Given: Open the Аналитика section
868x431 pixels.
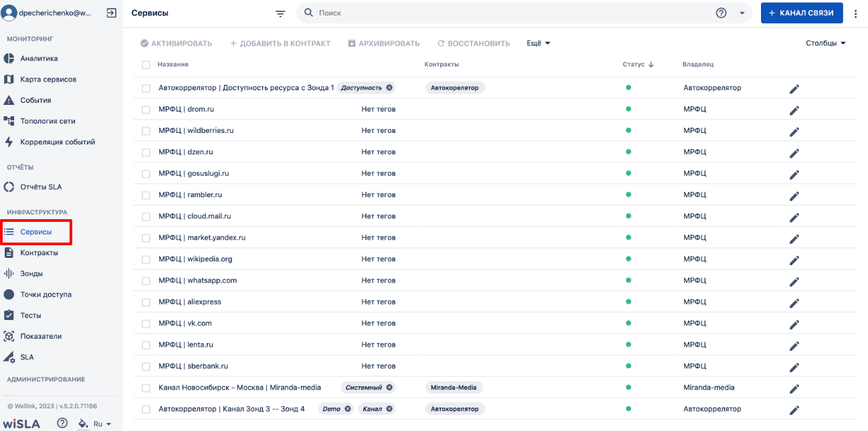Looking at the screenshot, I should coord(39,58).
